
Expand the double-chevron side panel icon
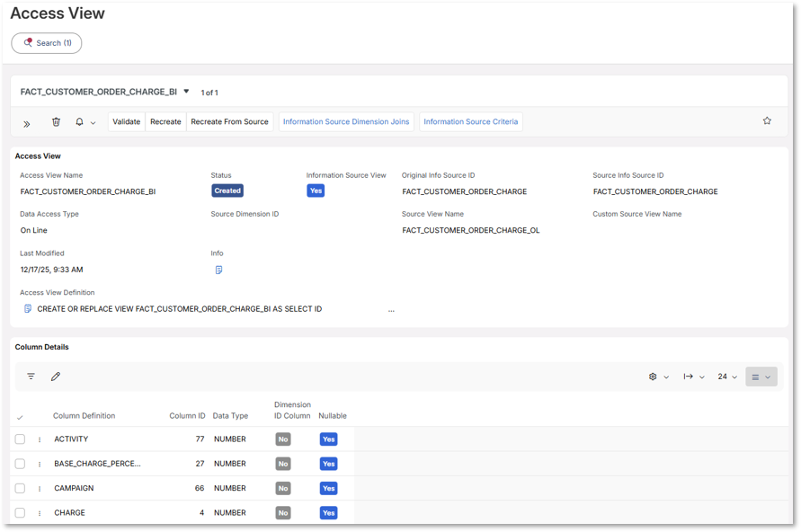coord(27,123)
